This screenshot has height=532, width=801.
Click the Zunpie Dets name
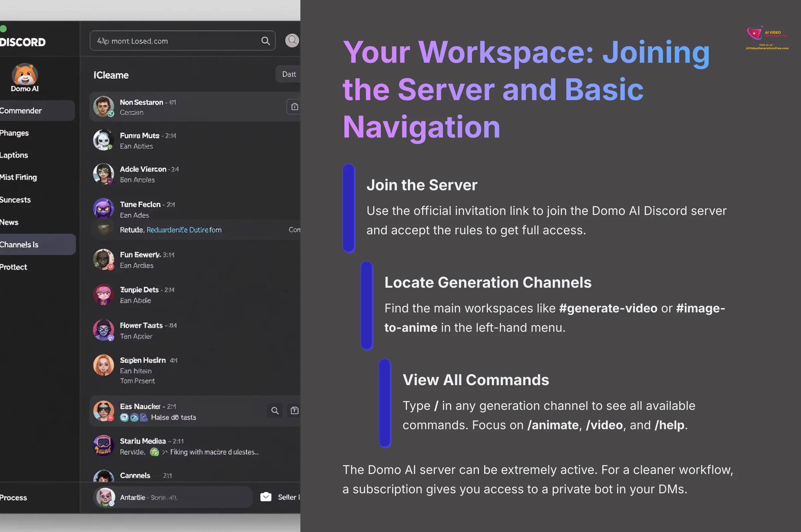pyautogui.click(x=139, y=290)
